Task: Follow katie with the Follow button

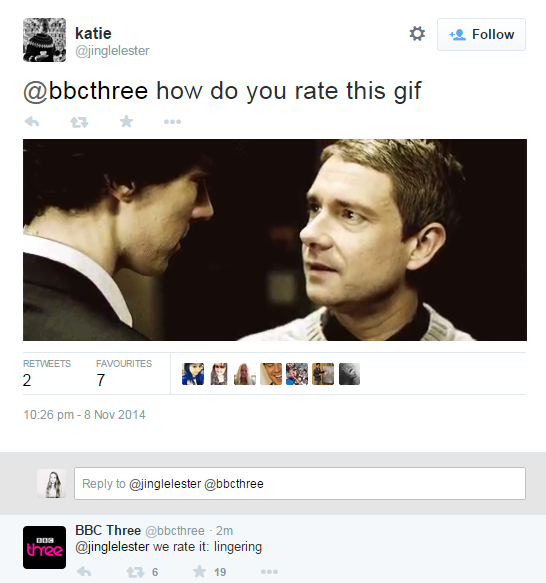Action: 481,34
